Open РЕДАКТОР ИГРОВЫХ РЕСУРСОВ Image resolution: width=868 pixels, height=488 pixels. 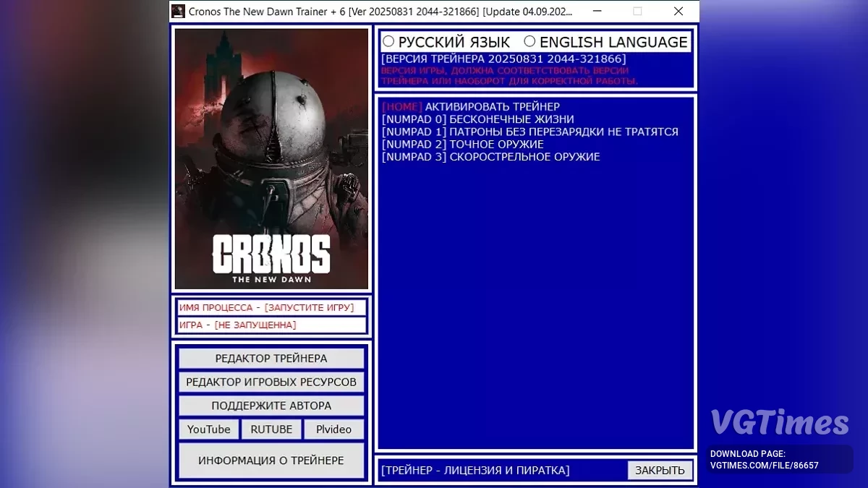pyautogui.click(x=271, y=382)
